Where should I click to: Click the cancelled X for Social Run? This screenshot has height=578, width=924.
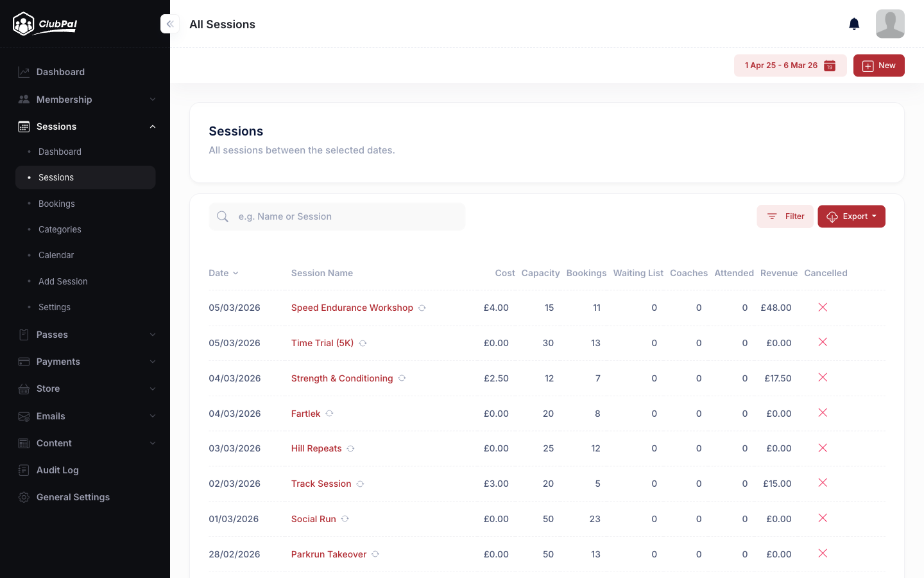[x=823, y=518]
